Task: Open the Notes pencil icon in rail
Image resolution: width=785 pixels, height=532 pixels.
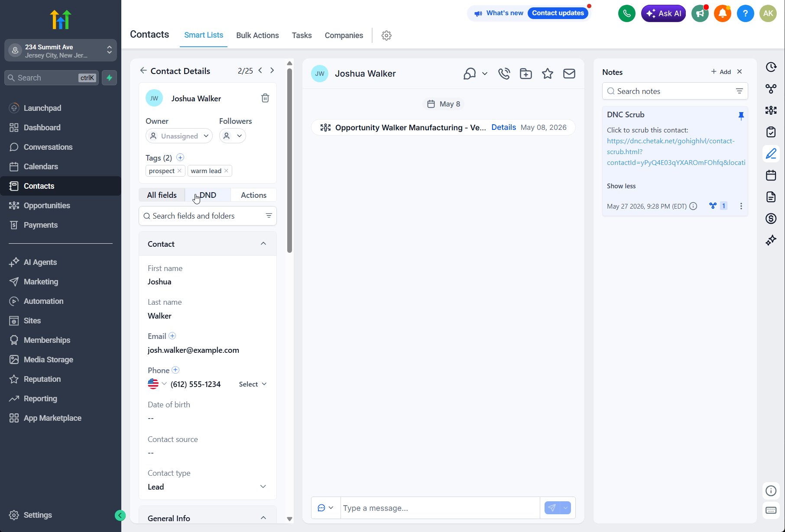Action: pyautogui.click(x=771, y=154)
